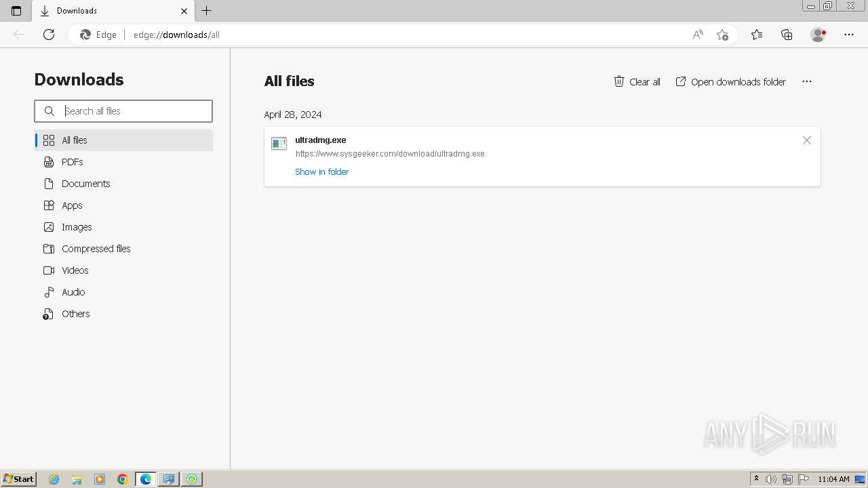Open the Favorites list icon
The height and width of the screenshot is (488, 868).
click(757, 35)
